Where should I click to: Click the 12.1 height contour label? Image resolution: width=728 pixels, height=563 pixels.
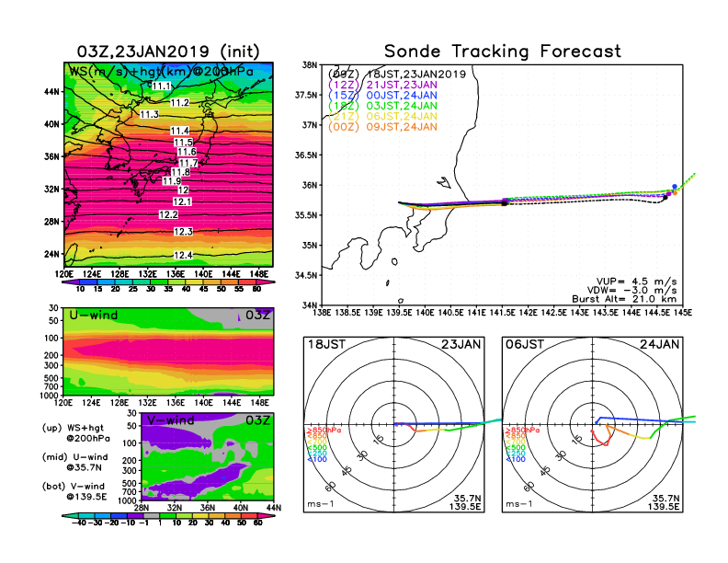tap(182, 201)
